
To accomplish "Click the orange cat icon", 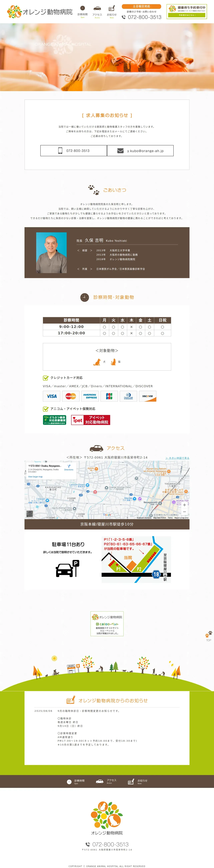I will [x=113, y=362].
